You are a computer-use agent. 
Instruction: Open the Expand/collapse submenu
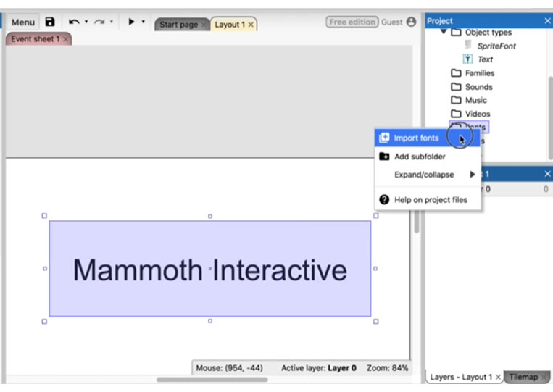point(428,175)
